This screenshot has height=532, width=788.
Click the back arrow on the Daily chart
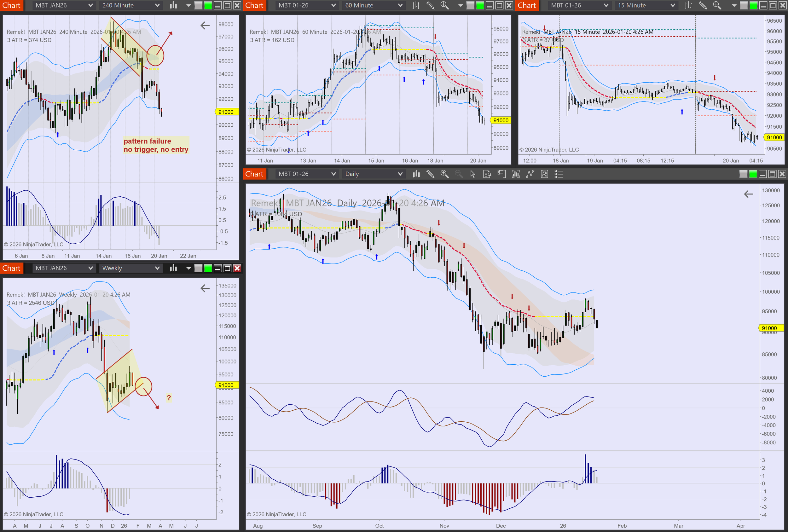click(749, 194)
